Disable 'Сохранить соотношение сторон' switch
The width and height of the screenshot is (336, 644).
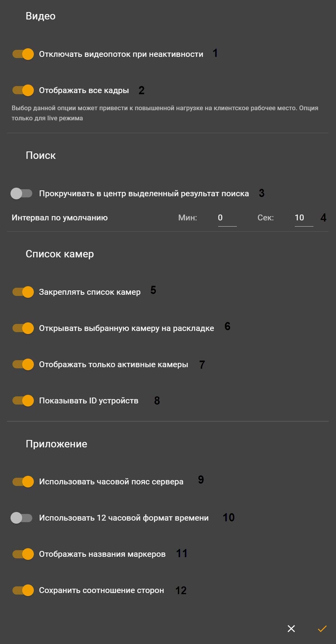(x=23, y=590)
